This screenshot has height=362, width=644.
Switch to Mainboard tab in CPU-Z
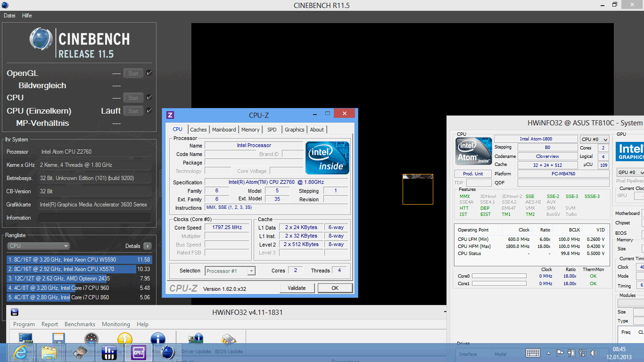(x=224, y=130)
